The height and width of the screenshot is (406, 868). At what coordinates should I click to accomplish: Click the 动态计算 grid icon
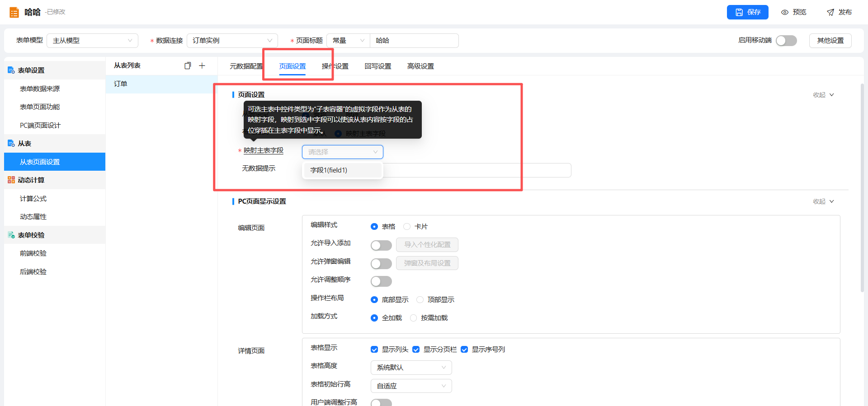11,180
